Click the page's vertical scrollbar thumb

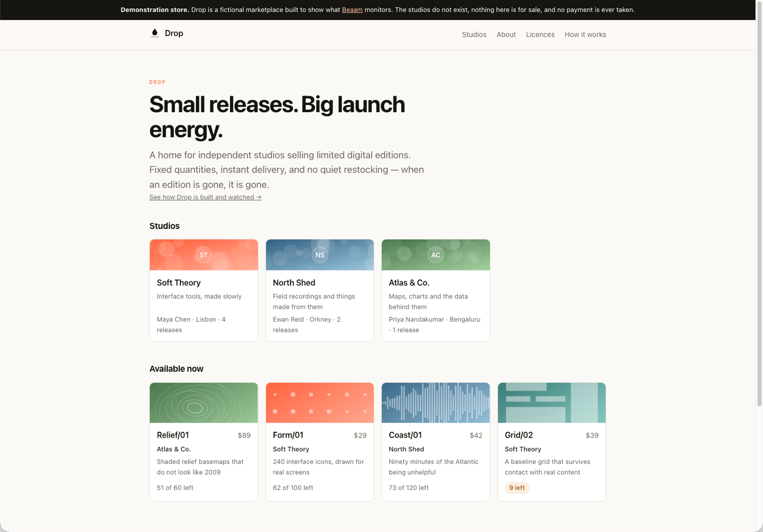[759, 203]
